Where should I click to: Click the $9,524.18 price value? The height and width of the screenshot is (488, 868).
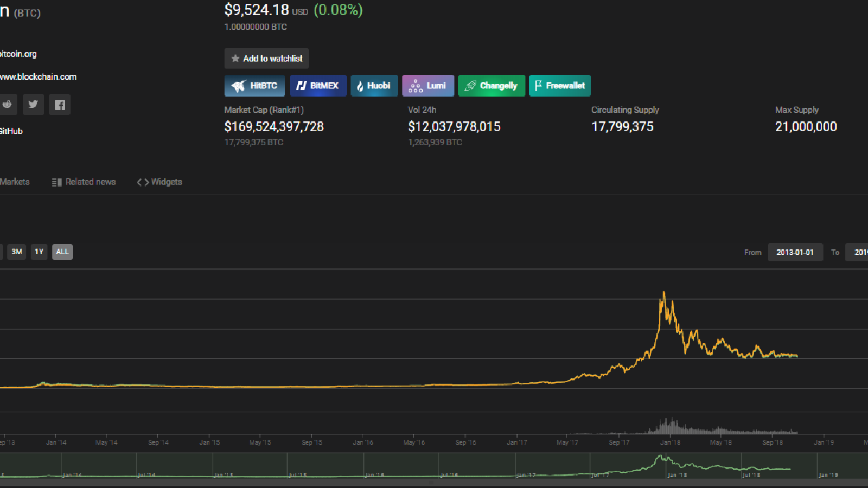point(257,10)
